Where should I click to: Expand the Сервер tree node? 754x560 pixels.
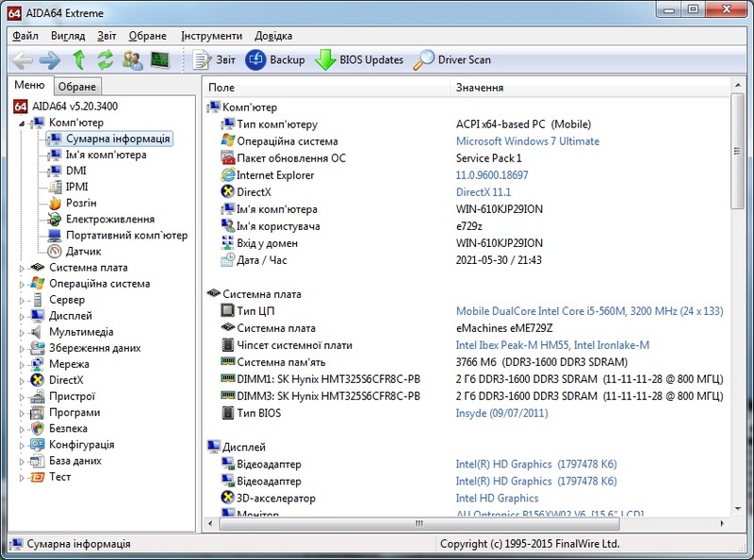pos(22,301)
